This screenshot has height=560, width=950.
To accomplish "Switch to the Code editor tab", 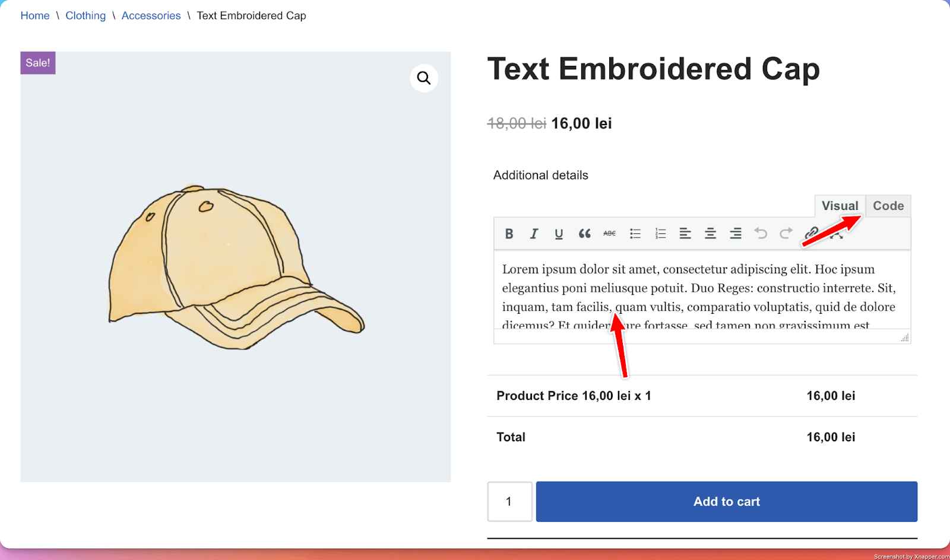I will click(x=888, y=206).
